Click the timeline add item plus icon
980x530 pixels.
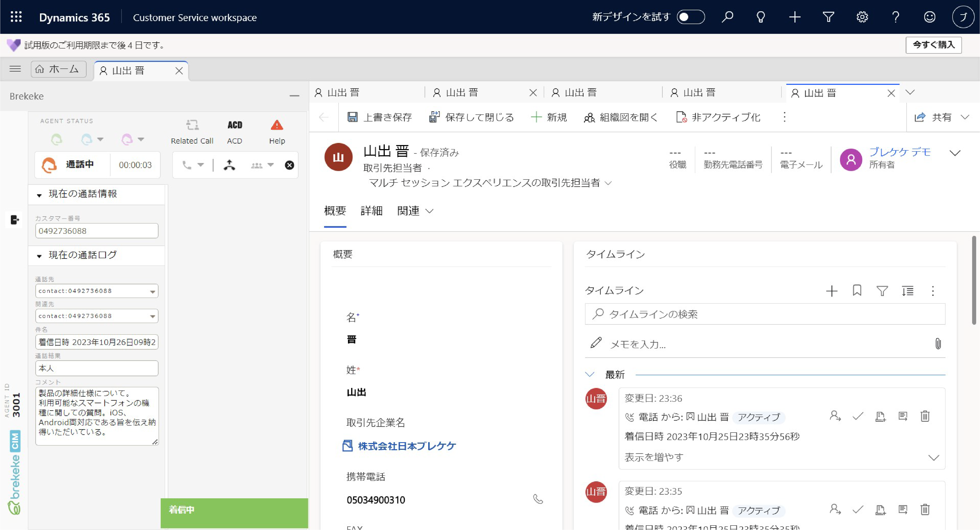833,291
